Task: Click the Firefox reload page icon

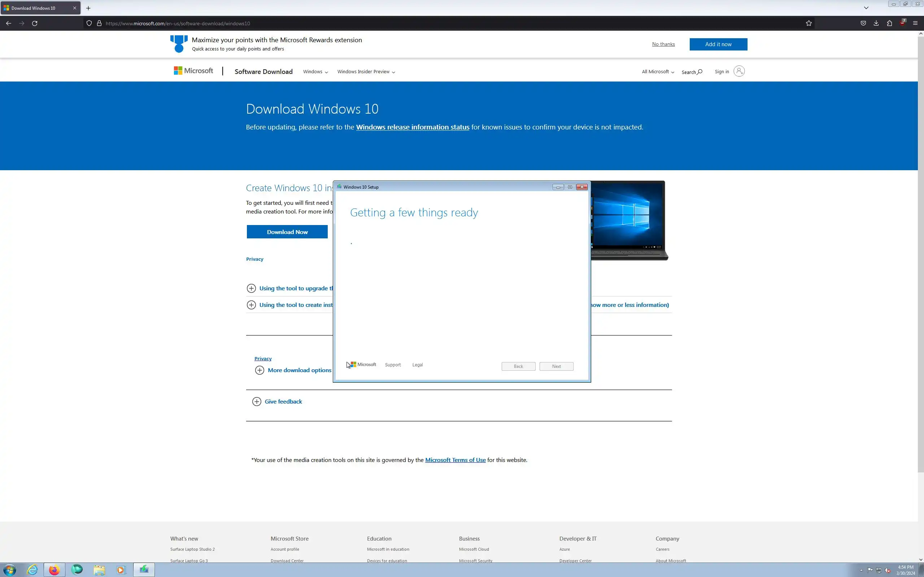Action: (35, 23)
